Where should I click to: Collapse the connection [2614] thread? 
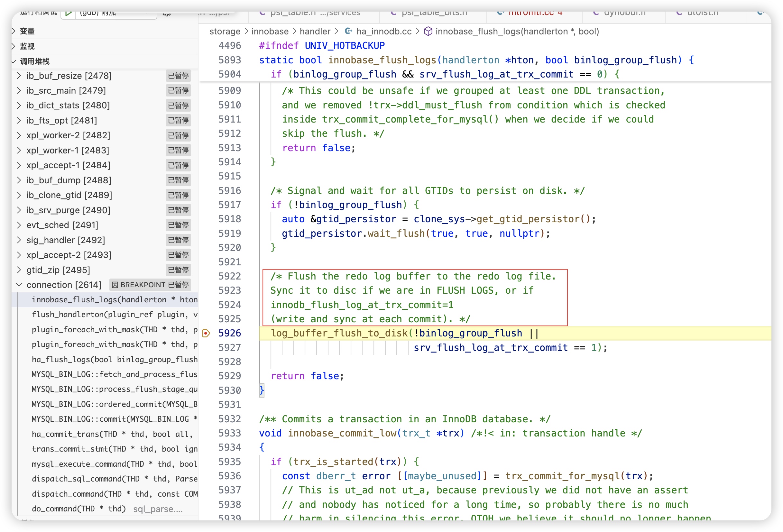[x=19, y=285]
